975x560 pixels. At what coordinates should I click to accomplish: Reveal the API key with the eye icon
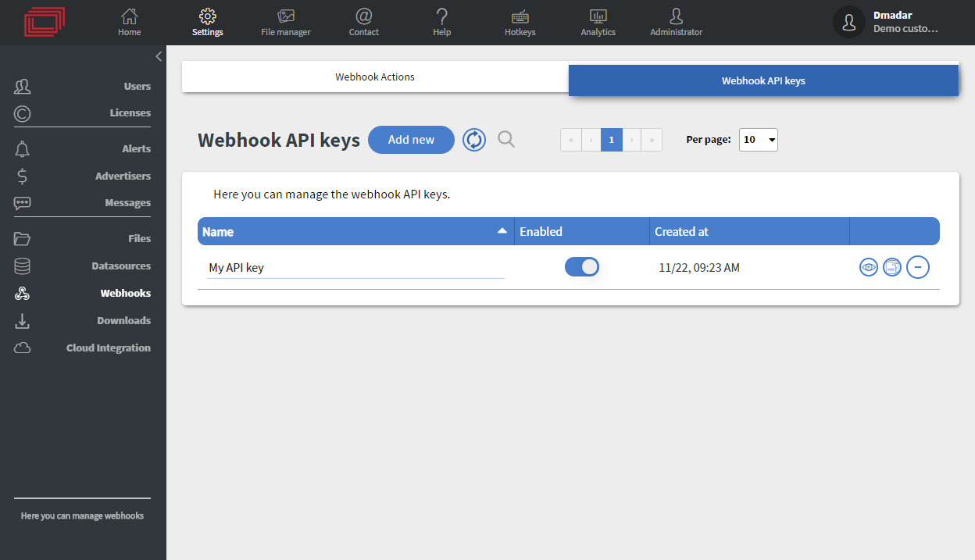click(x=869, y=267)
